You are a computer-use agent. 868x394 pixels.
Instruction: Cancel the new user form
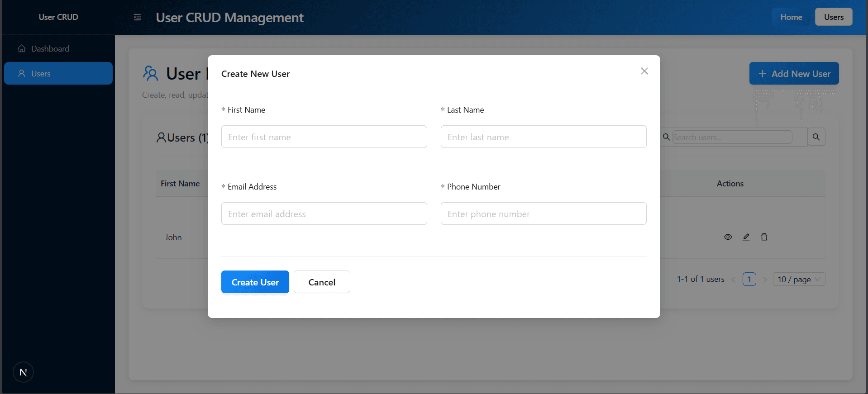[321, 282]
